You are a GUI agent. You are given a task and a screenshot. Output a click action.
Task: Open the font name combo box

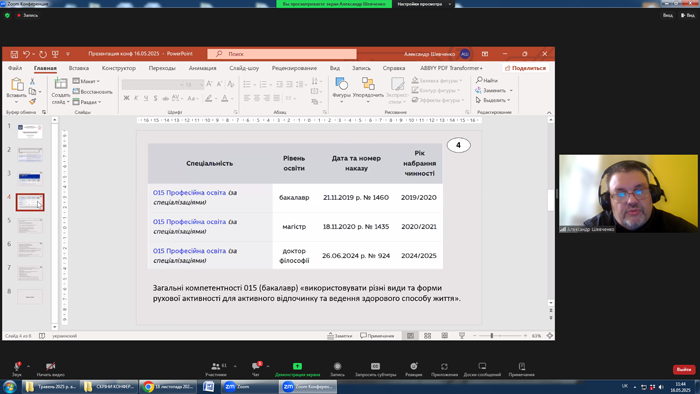coord(153,84)
